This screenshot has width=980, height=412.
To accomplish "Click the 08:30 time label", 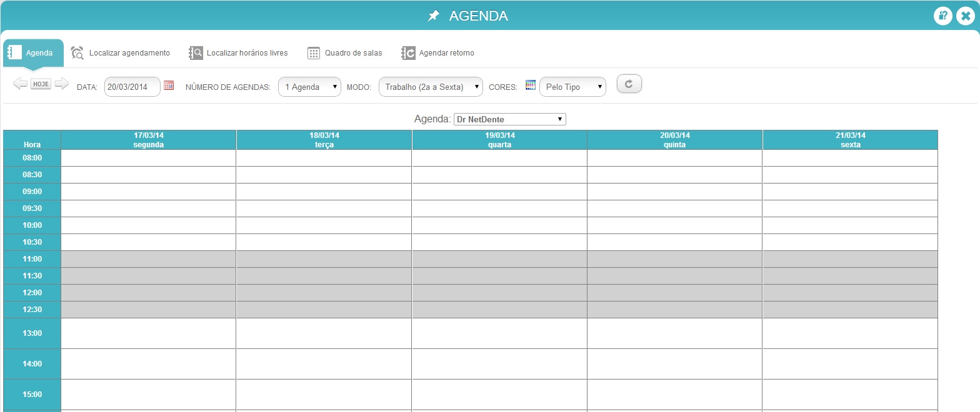I will click(32, 175).
